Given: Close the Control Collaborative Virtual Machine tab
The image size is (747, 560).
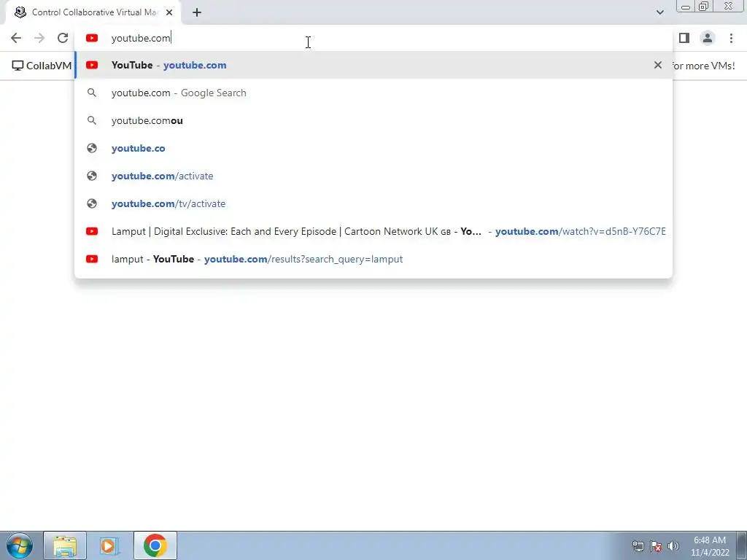Looking at the screenshot, I should tap(169, 12).
